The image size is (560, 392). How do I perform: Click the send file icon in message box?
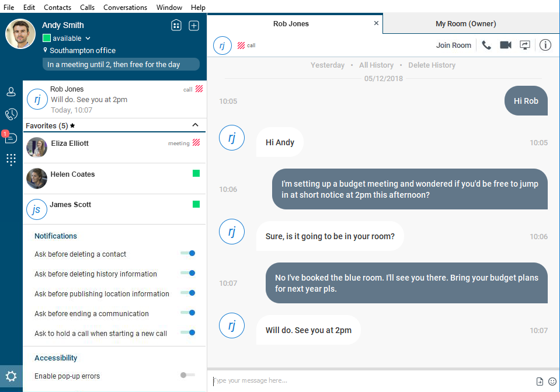pos(540,381)
